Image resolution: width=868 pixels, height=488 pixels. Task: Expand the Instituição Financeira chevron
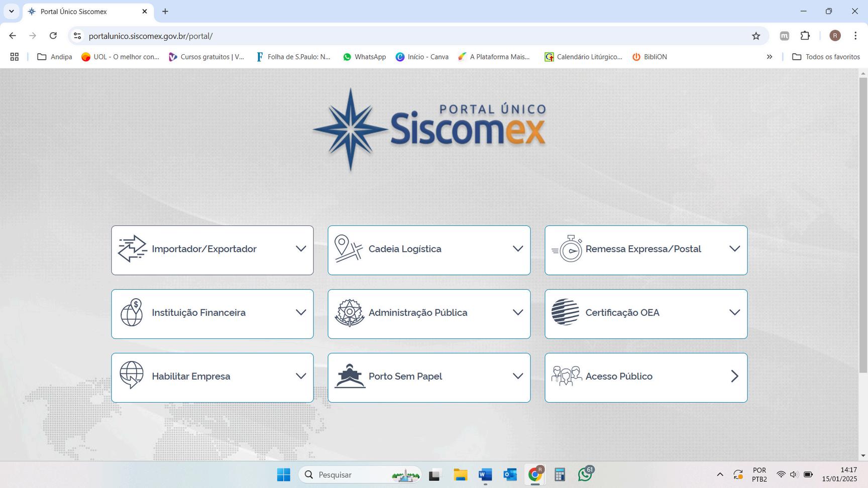click(301, 312)
